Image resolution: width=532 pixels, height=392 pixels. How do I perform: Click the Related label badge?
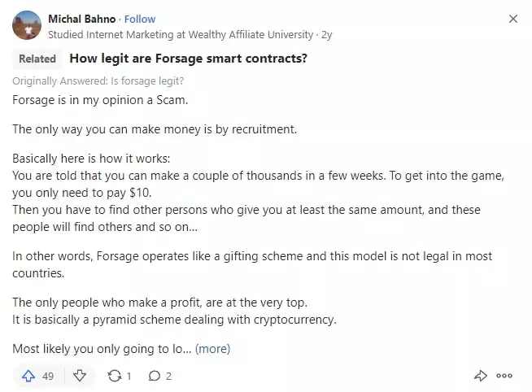click(x=37, y=59)
